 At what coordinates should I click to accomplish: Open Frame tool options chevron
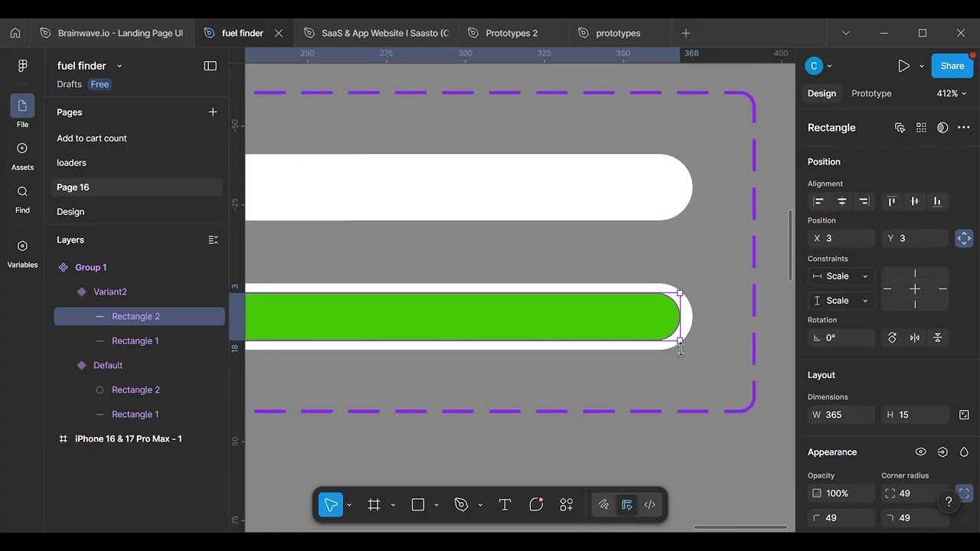393,504
